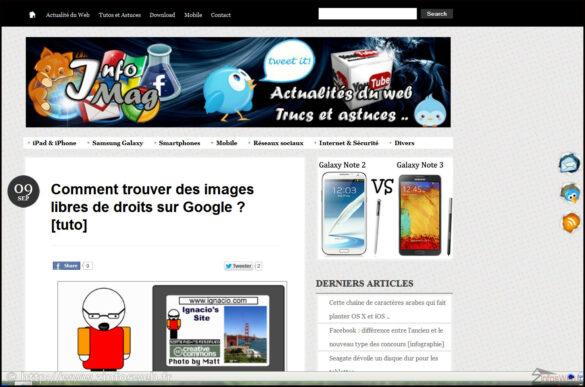Open the Tutos et Astuces menu
Viewport: 585px width, 387px height.
tap(120, 15)
